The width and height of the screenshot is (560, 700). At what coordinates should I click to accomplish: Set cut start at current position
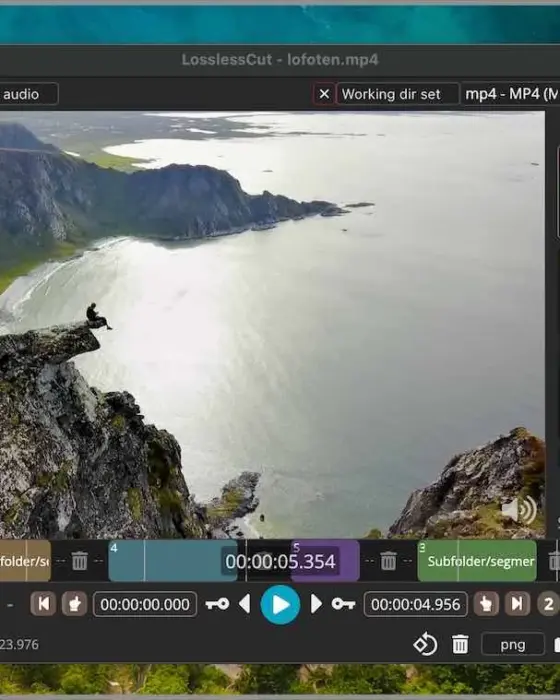74,604
